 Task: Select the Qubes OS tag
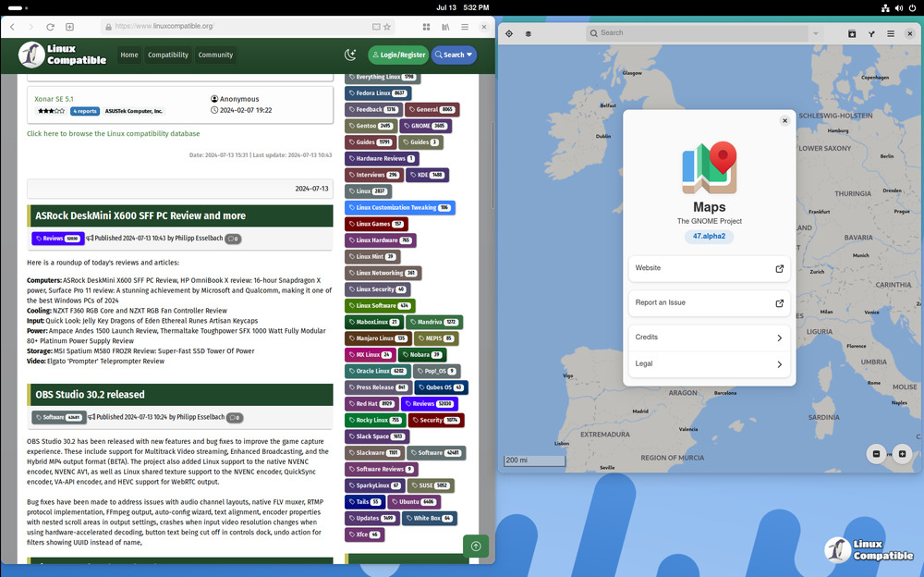(441, 387)
